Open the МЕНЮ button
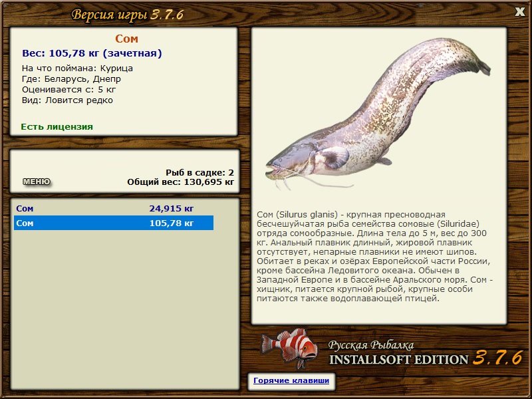The height and width of the screenshot is (399, 532). point(37,182)
